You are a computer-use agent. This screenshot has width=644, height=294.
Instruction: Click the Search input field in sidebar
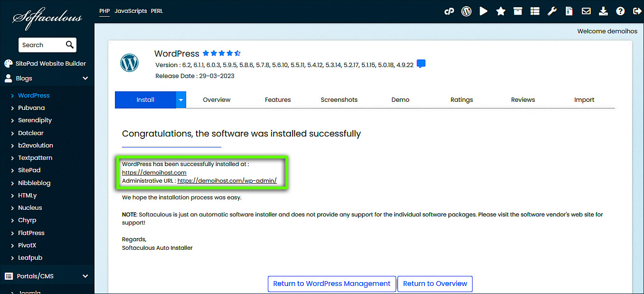(x=42, y=45)
